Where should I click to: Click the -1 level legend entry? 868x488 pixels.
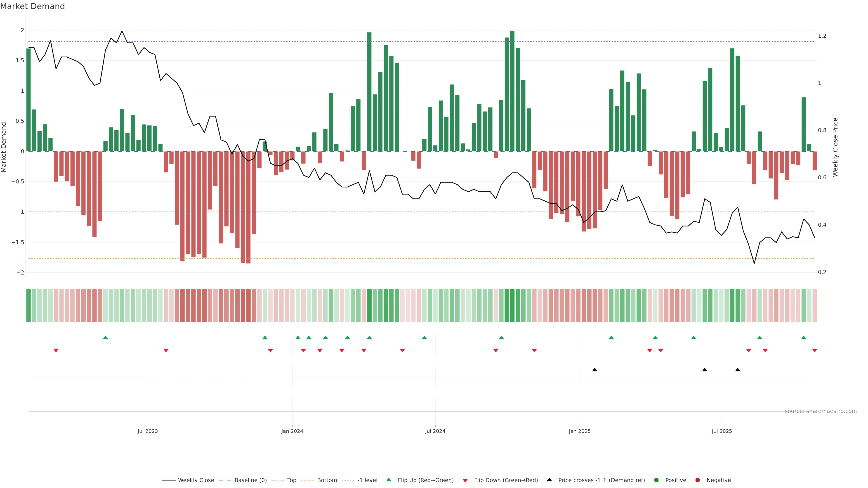click(x=367, y=480)
